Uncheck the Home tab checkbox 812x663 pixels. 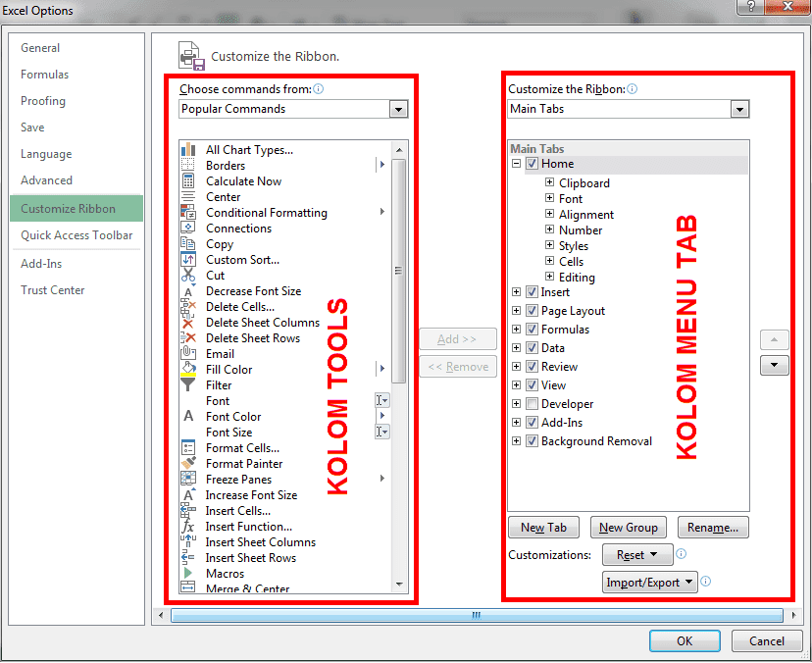pyautogui.click(x=531, y=164)
